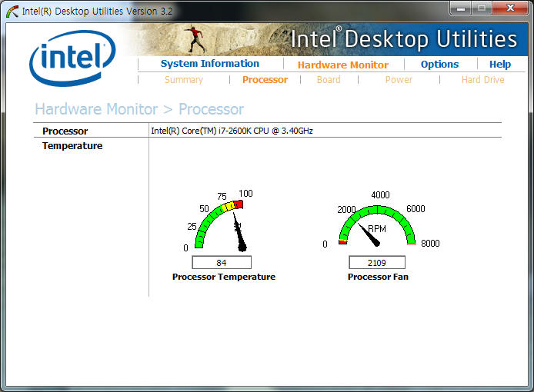This screenshot has height=392, width=534.
Task: Click the Temperature row label
Action: pos(72,145)
